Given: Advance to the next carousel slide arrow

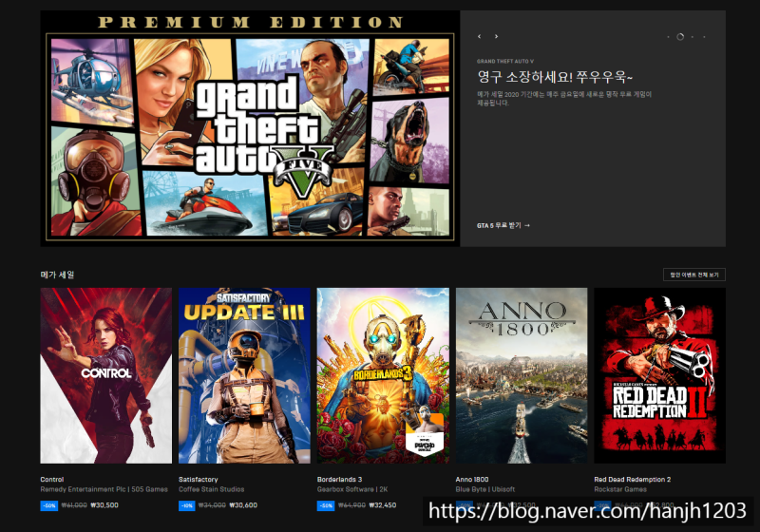Looking at the screenshot, I should pyautogui.click(x=496, y=36).
